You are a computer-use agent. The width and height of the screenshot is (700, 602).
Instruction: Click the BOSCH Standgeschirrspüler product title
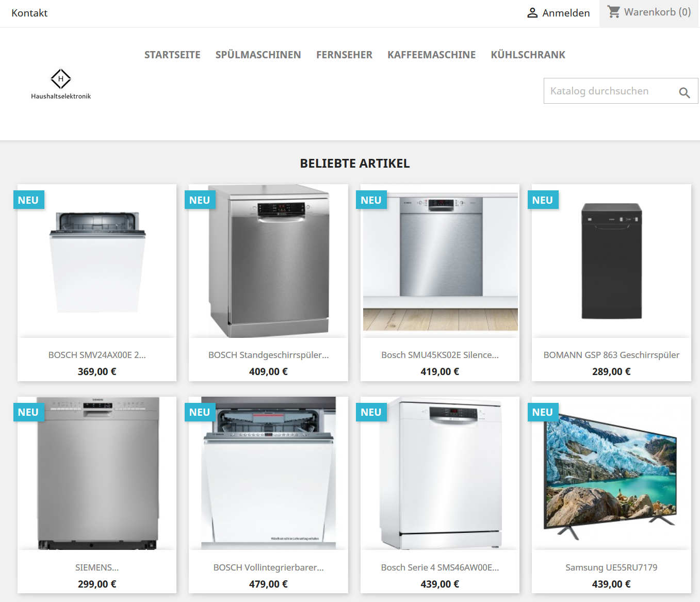268,355
